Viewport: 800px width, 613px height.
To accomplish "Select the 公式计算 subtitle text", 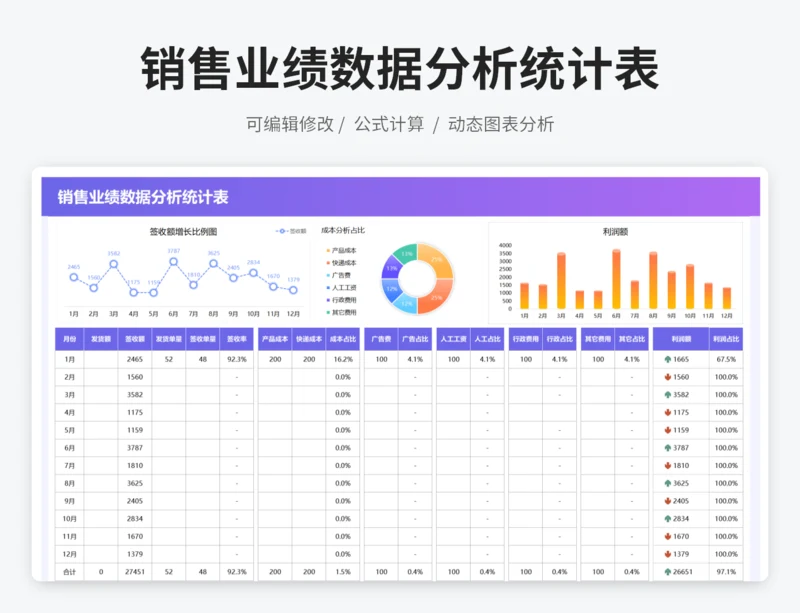I will pos(389,124).
